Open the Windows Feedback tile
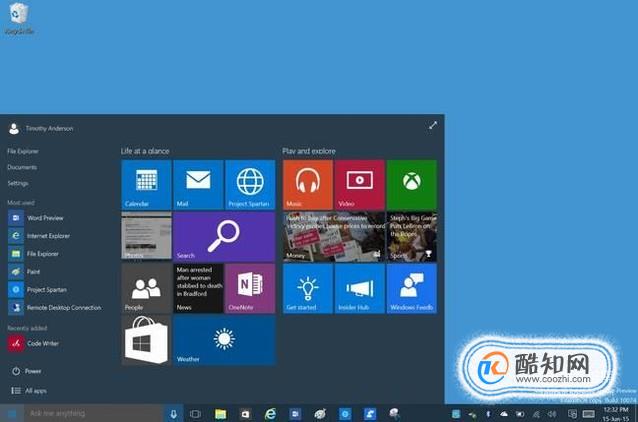Viewport: 638px width, 422px height. pos(412,289)
